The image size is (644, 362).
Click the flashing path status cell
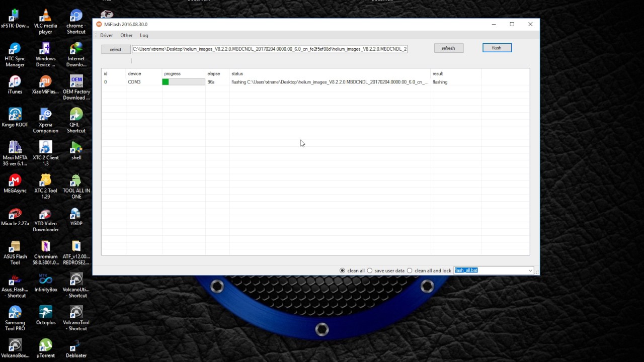click(330, 82)
